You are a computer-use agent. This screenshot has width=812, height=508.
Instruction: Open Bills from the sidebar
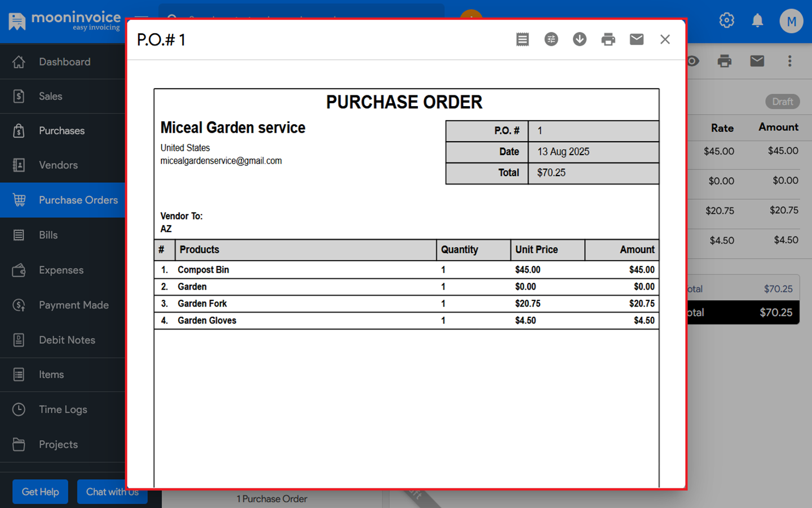48,235
